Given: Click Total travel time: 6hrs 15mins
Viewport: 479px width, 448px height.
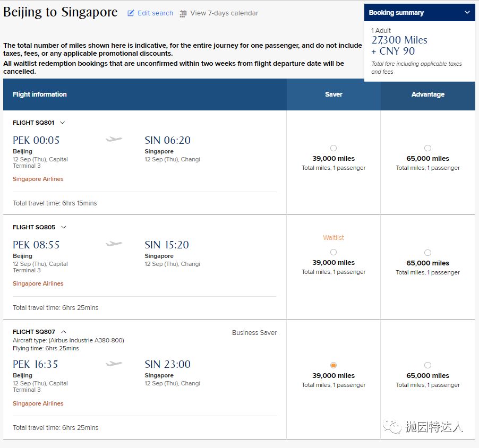Looking at the screenshot, I should tap(55, 203).
